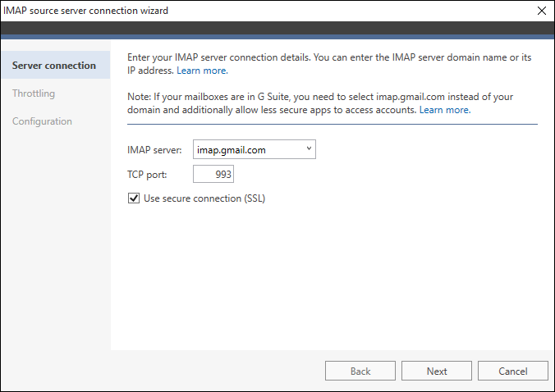The width and height of the screenshot is (555, 392).
Task: Click the 'TCP port:' field label
Action: (x=147, y=174)
